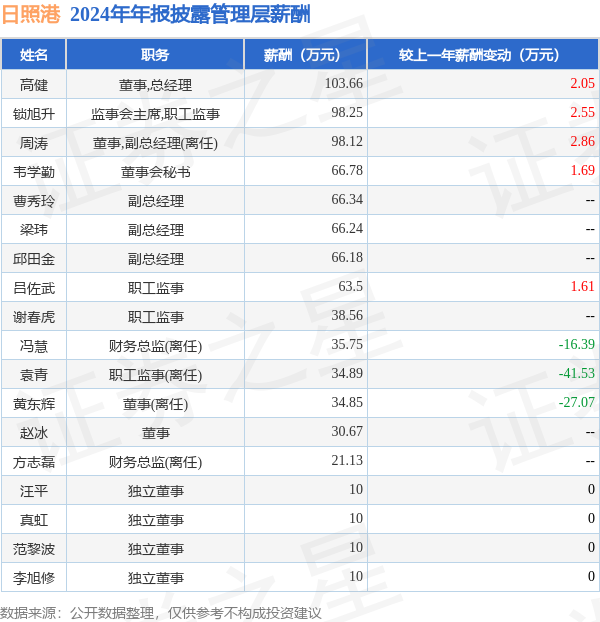
Task: Click the name 锁旭升
Action: (x=34, y=114)
